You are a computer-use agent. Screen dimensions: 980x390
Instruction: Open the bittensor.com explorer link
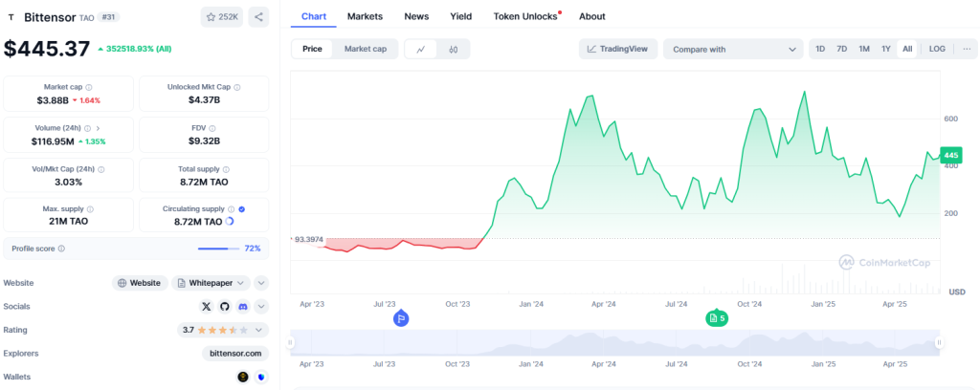(235, 353)
